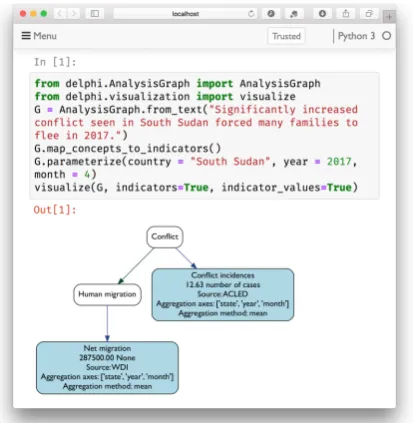Click the first extension icon after address bar
Viewport: 413px width, 423px height.
click(271, 14)
